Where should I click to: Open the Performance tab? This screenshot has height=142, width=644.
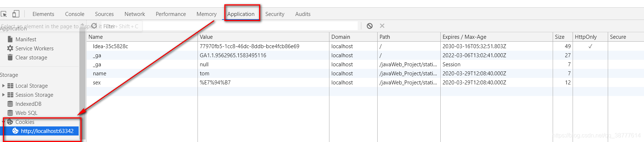pyautogui.click(x=171, y=14)
